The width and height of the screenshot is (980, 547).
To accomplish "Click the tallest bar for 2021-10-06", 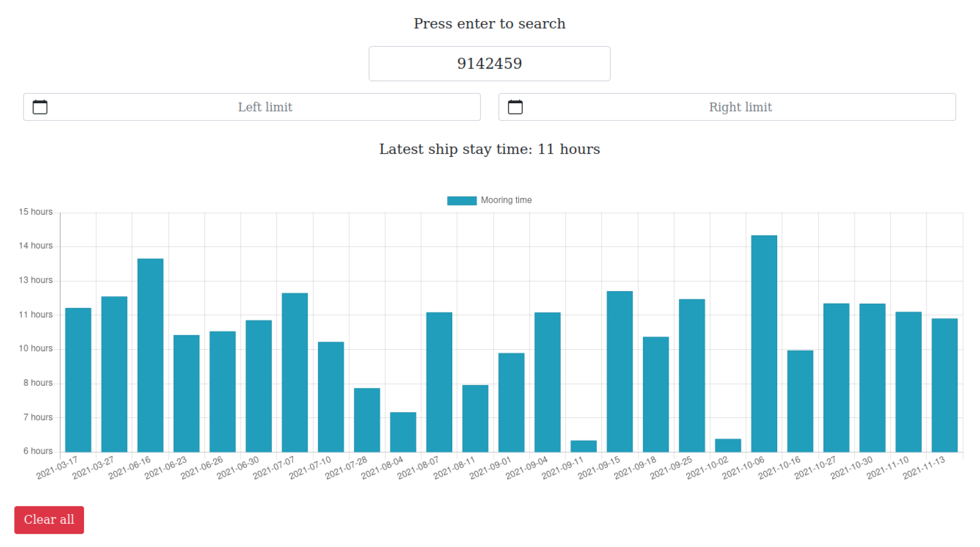I will [764, 343].
